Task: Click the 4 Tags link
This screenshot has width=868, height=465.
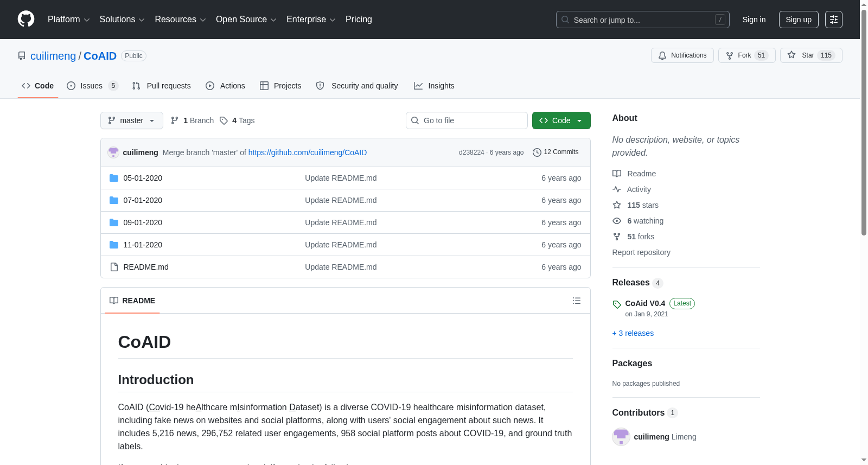Action: [238, 120]
